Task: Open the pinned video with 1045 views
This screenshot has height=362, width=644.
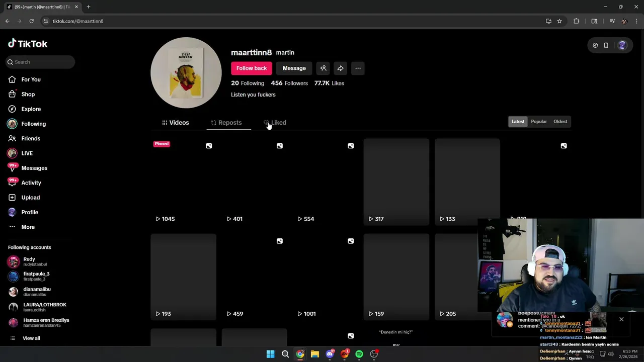Action: pos(183,182)
